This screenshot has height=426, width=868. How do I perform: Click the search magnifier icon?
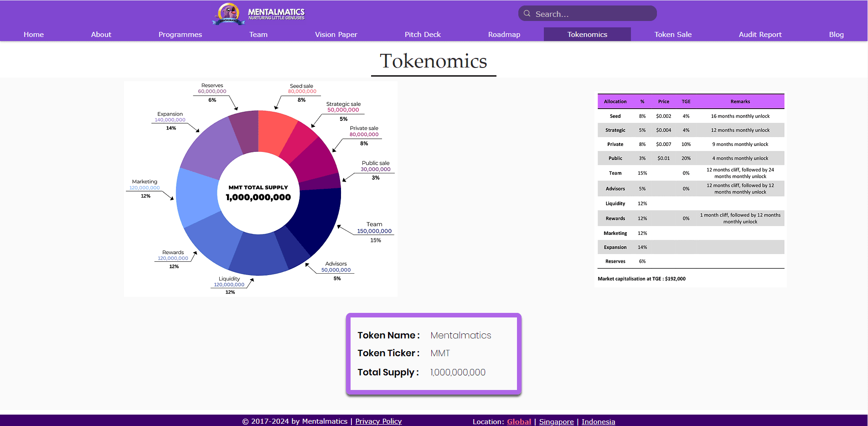pos(527,14)
